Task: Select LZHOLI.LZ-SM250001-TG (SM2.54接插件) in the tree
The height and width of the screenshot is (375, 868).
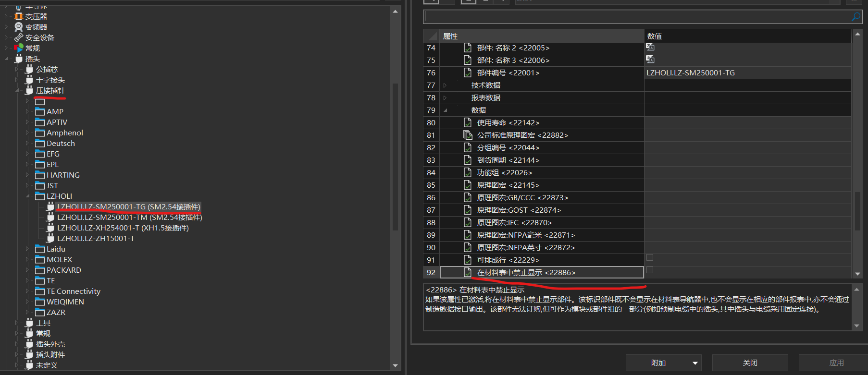Action: pos(129,206)
